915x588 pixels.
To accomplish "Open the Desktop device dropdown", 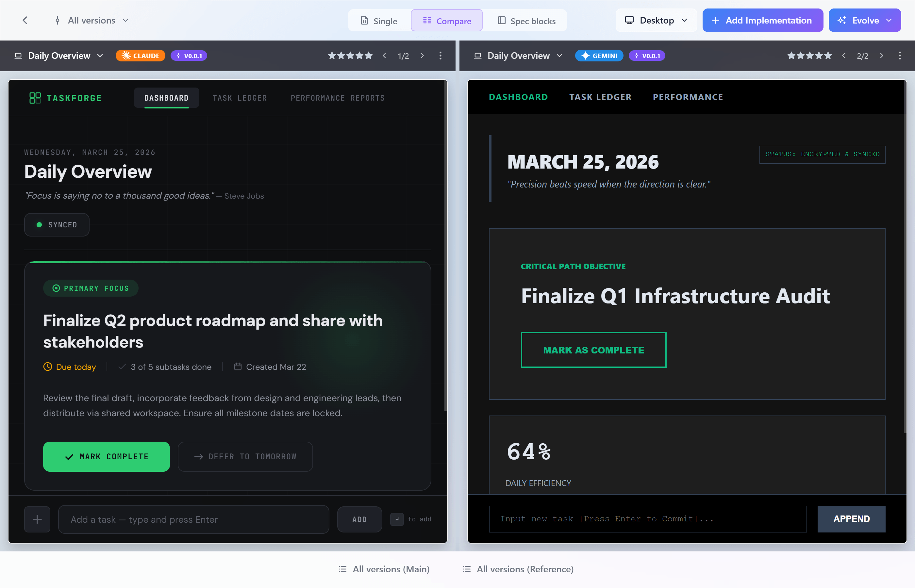I will (x=656, y=20).
